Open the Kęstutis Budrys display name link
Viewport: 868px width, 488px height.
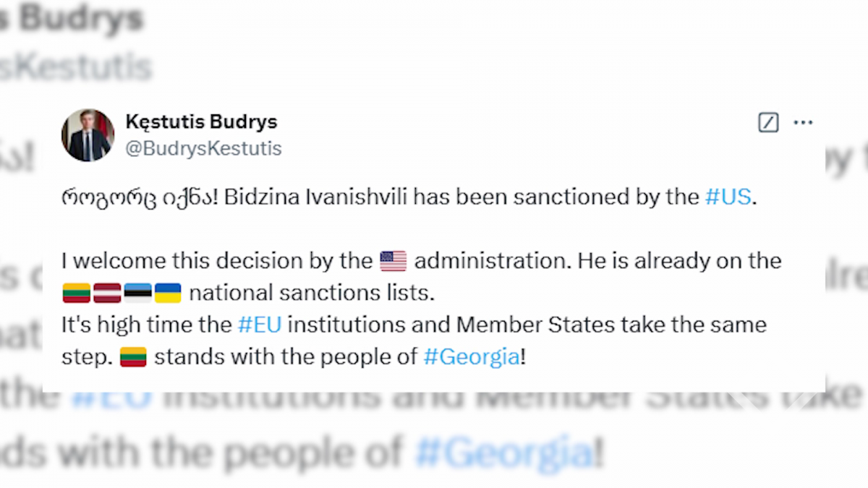pyautogui.click(x=201, y=122)
